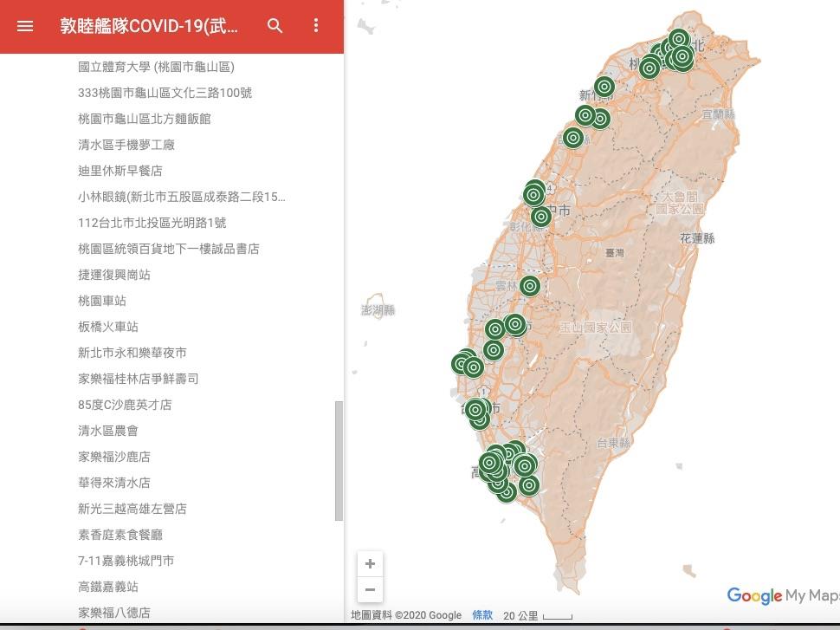Click the marker near 苗栗 on the coast
Image resolution: width=840 pixels, height=630 pixels.
(x=573, y=137)
